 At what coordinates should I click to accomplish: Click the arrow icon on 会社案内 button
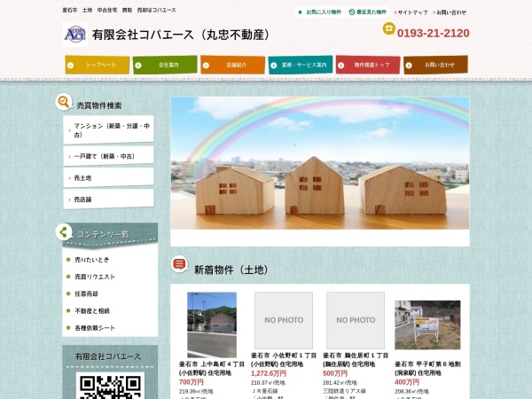point(138,66)
